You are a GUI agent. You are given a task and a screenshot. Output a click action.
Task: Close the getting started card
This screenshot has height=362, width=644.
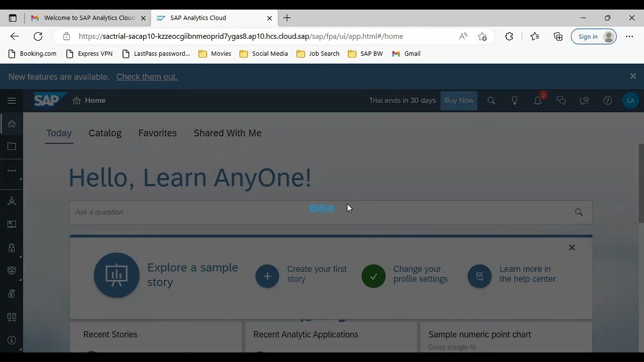click(x=572, y=247)
